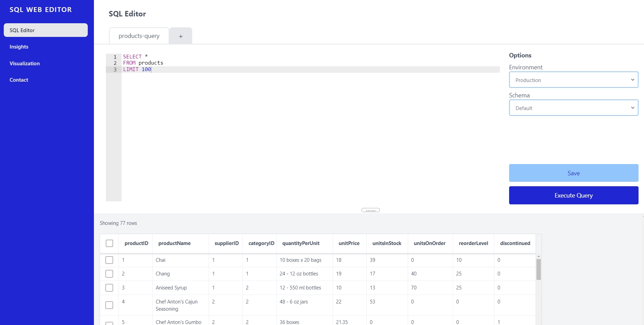Execute the SQL query

573,195
